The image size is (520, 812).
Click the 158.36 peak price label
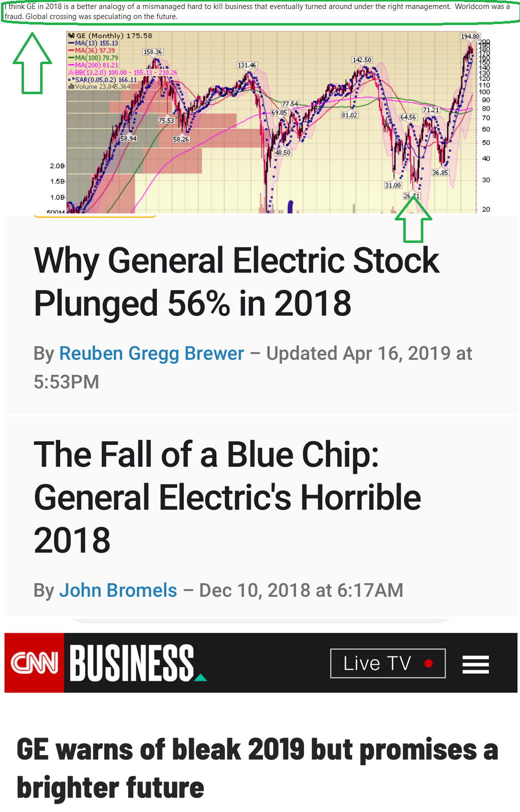(x=153, y=52)
